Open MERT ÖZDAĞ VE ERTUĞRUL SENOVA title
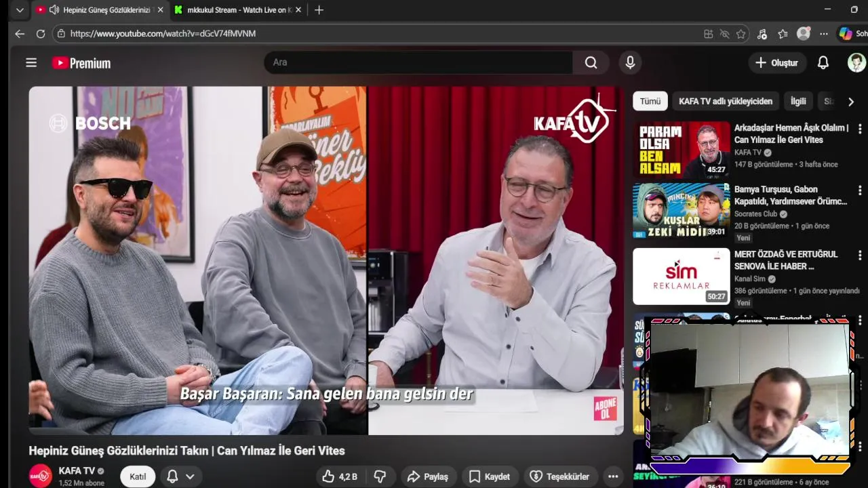The height and width of the screenshot is (488, 868). (x=786, y=260)
